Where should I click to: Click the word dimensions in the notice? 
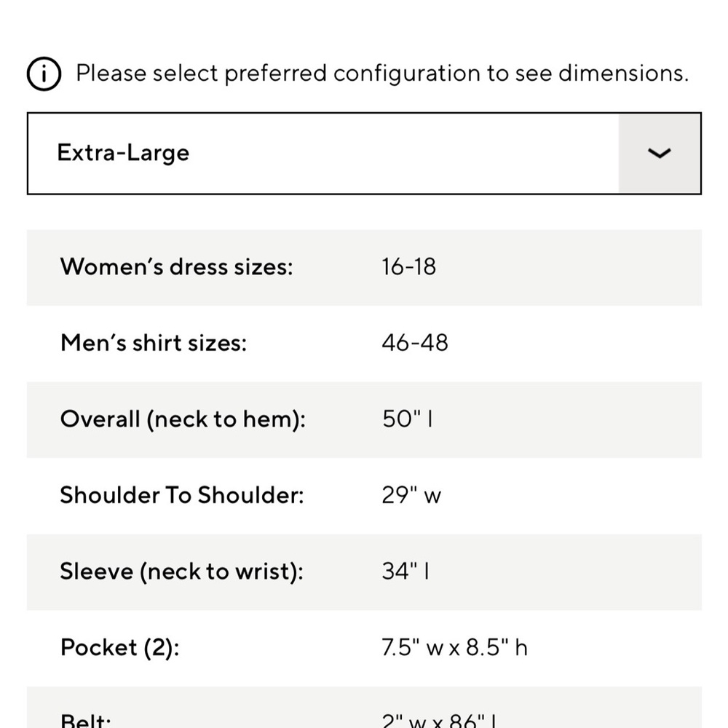pyautogui.click(x=623, y=74)
